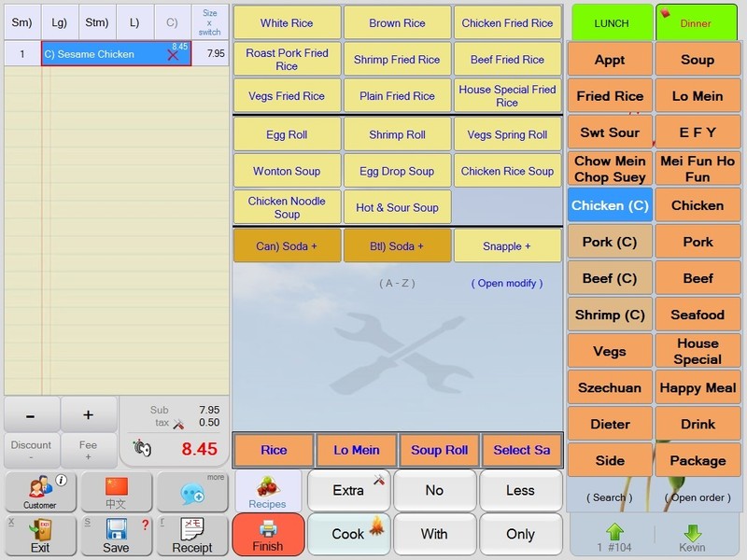Screen dimensions: 747x560
Task: Switch to the Rice quick tab
Action: [x=274, y=450]
